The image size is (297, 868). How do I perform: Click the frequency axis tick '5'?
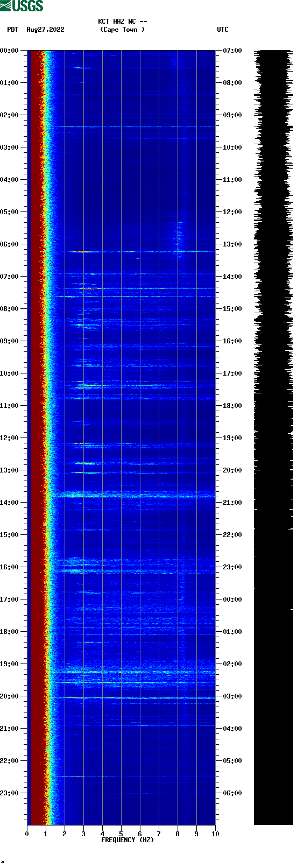point(121,834)
